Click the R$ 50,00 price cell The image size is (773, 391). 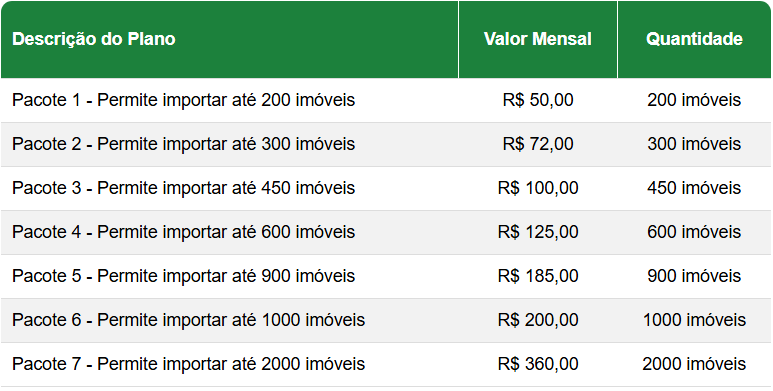click(x=538, y=100)
